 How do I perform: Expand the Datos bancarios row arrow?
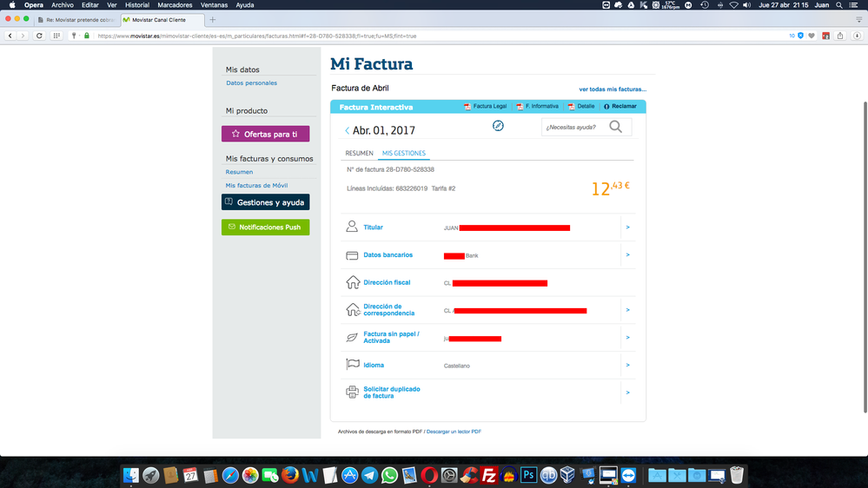(627, 255)
